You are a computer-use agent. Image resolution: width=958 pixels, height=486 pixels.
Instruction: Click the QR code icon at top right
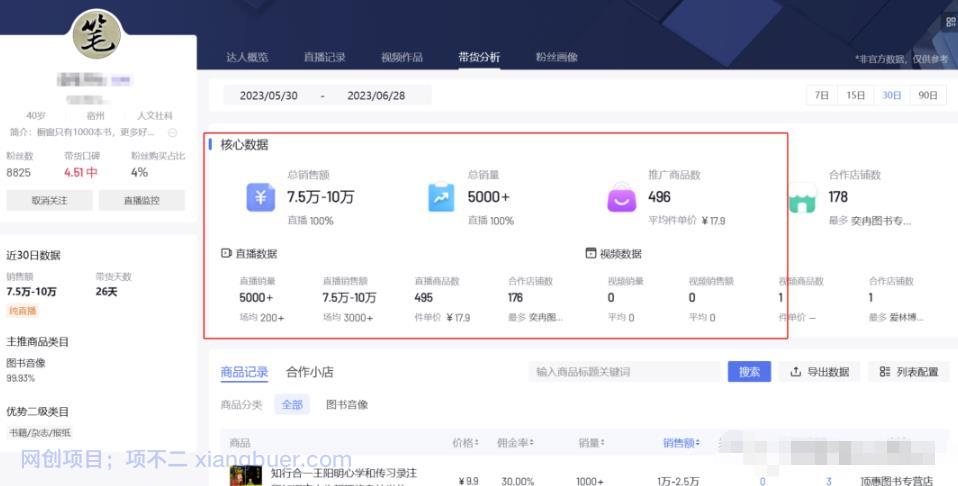click(x=950, y=22)
